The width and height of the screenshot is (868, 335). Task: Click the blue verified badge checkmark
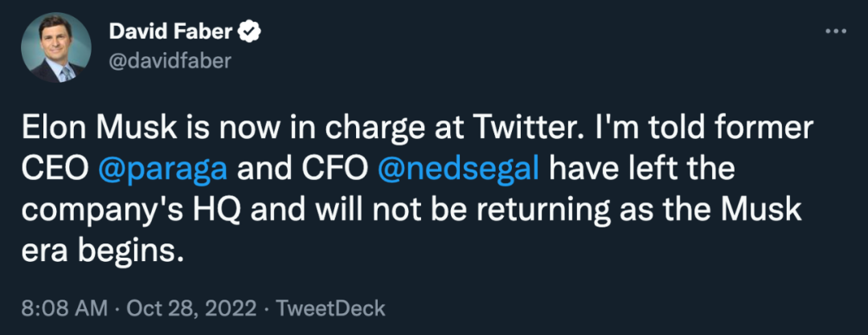point(249,32)
